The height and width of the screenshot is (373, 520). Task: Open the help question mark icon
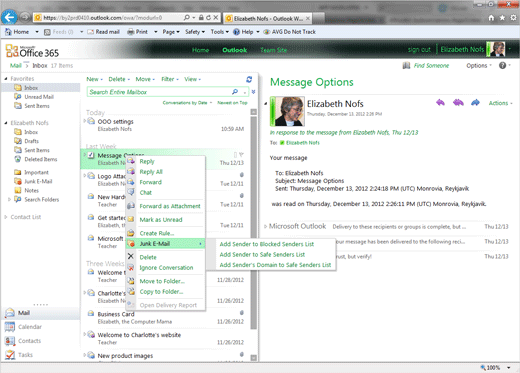pos(503,65)
